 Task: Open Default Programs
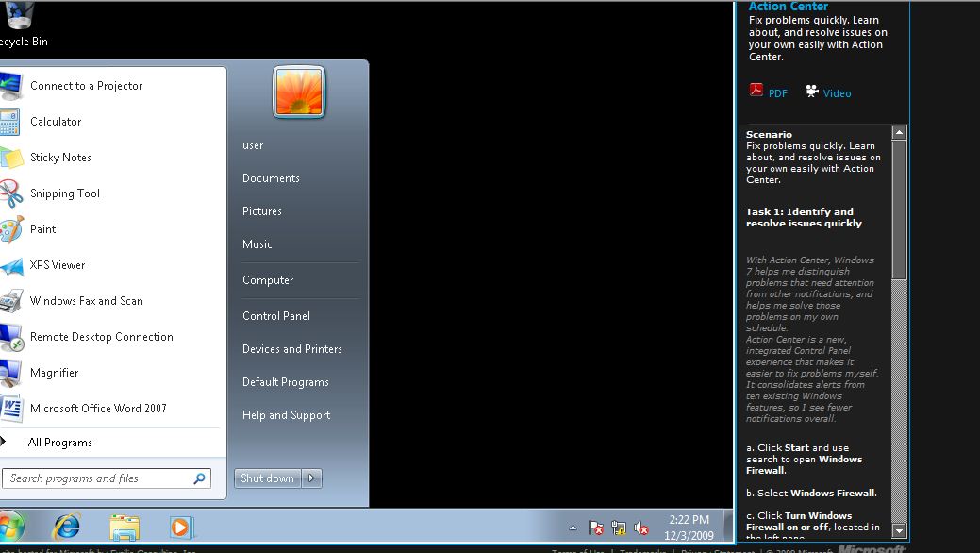pyautogui.click(x=285, y=382)
